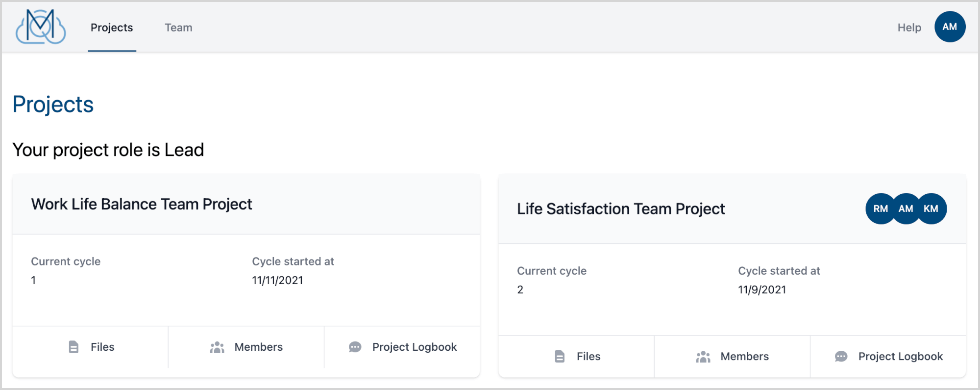980x390 pixels.
Task: Switch to the Projects tab
Action: (112, 28)
